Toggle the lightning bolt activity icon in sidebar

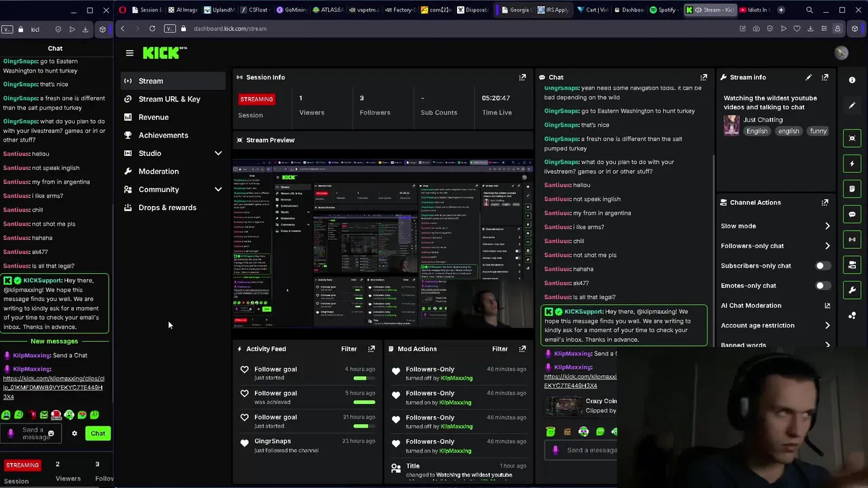pos(852,163)
